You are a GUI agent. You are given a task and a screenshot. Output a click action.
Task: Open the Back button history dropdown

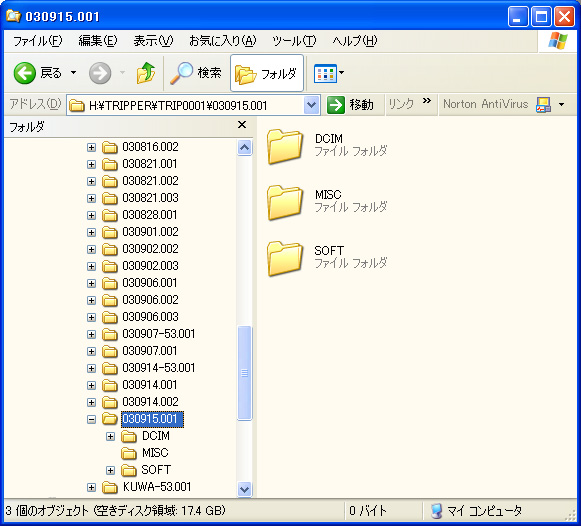(x=74, y=73)
